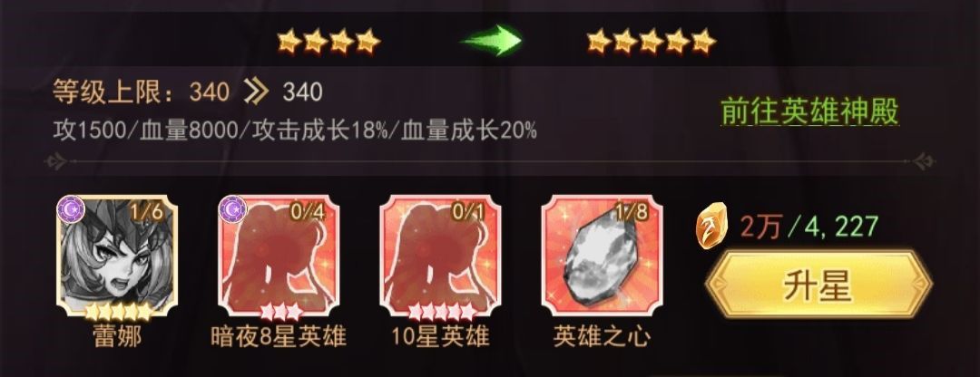This screenshot has width=980, height=377.
Task: Tap the 等级上限 level cap chevron arrows
Action: pos(256,92)
